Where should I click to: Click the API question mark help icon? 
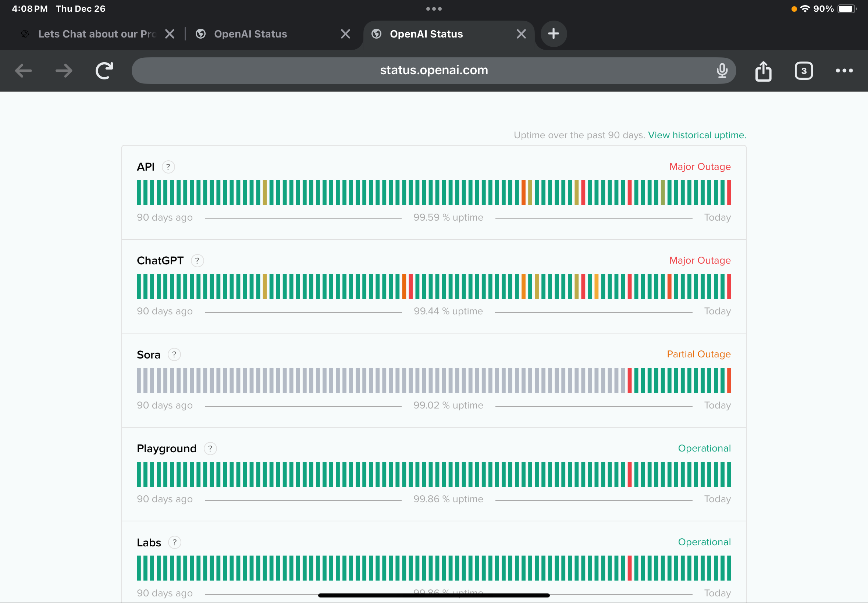[168, 167]
